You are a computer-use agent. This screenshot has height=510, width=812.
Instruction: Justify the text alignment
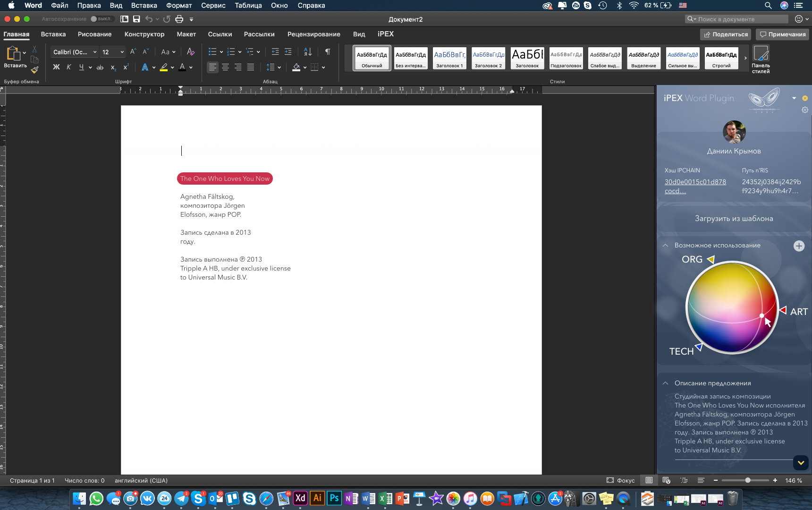251,67
